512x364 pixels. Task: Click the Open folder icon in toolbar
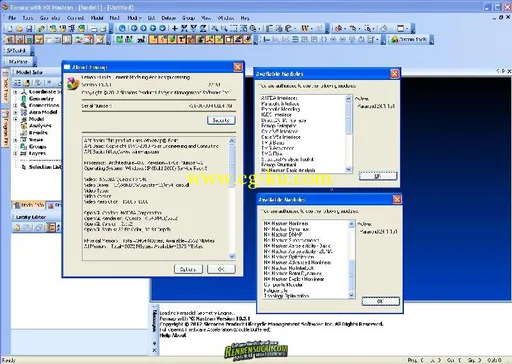pyautogui.click(x=19, y=29)
